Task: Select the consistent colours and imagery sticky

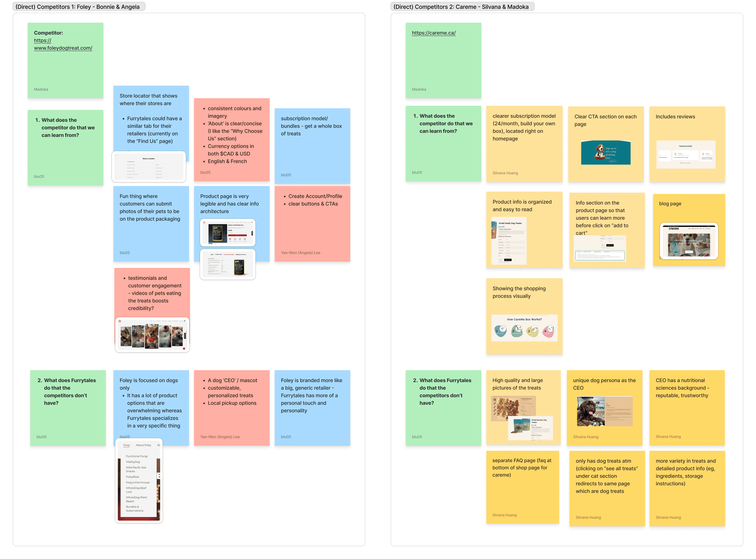Action: tap(232, 139)
